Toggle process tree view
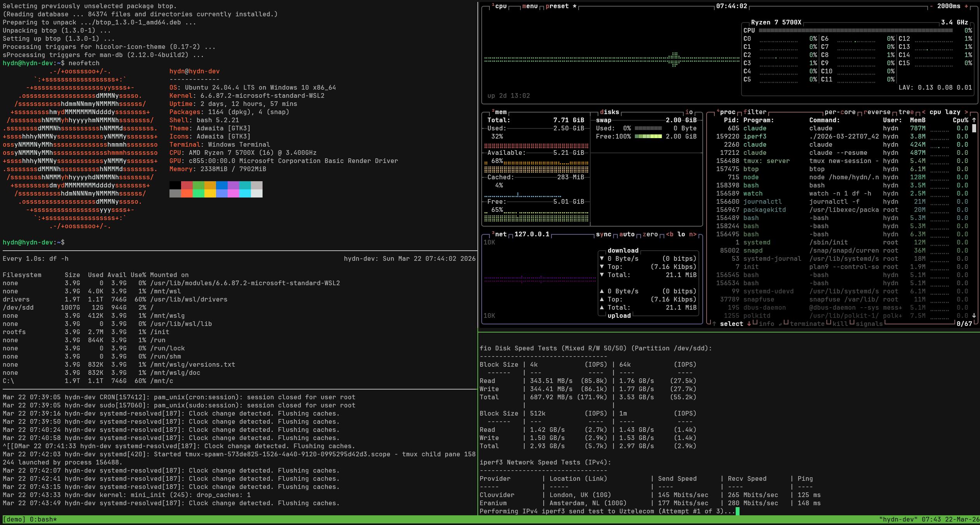Screen dimensions: 980x525 (x=906, y=112)
